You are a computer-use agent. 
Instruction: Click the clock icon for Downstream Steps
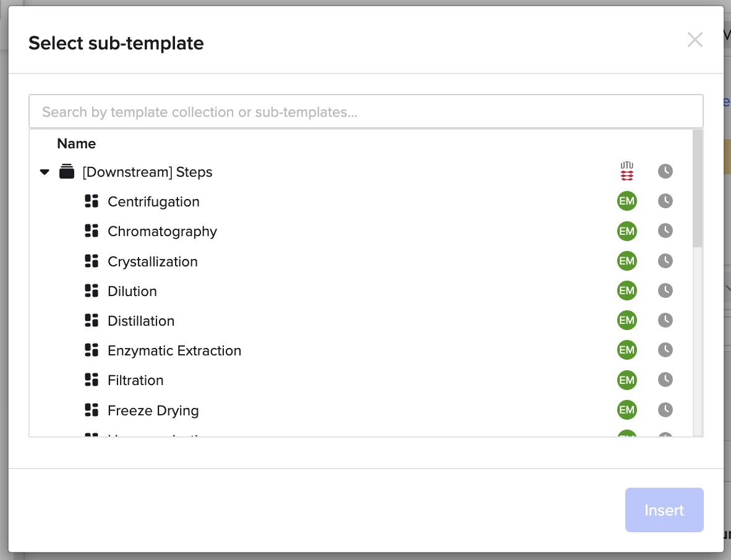point(665,171)
